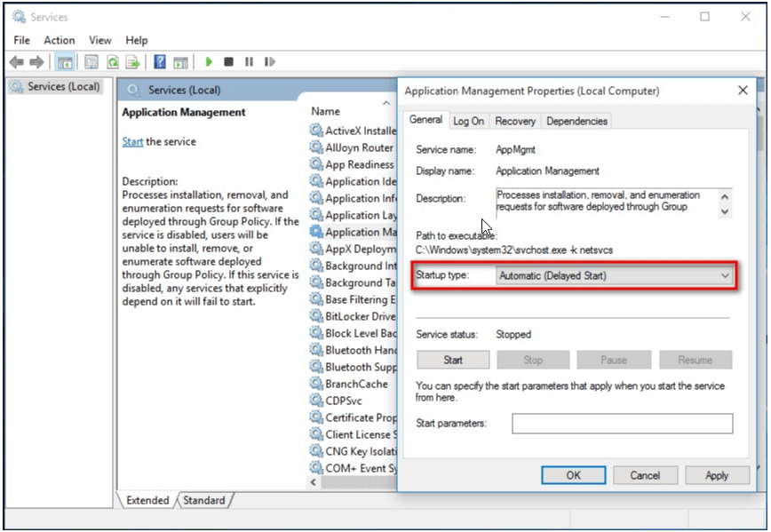Select the Bluetooth Support service row

click(x=353, y=366)
